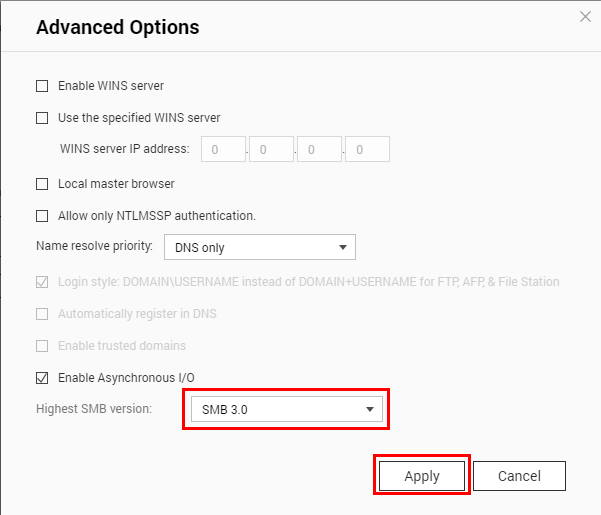Click the Enable trusted domains checkbox
Viewport: 601px width, 515px height.
(x=42, y=346)
